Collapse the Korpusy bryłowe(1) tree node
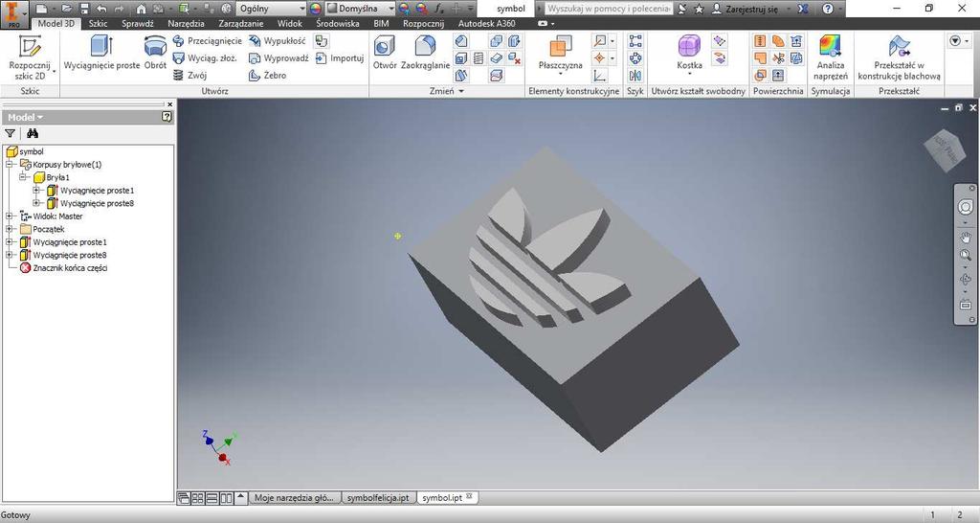980x523 pixels. pos(10,165)
